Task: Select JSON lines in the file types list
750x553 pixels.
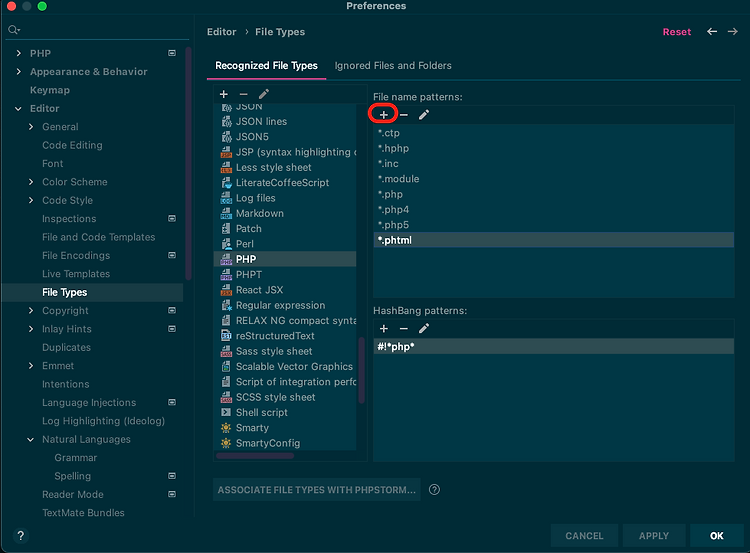Action: [x=286, y=122]
